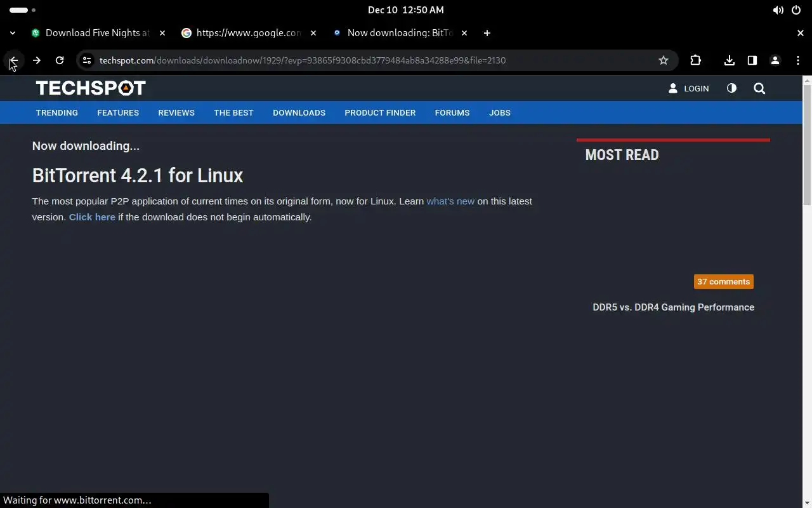Open the 37 comments badge
The width and height of the screenshot is (812, 508).
(724, 281)
